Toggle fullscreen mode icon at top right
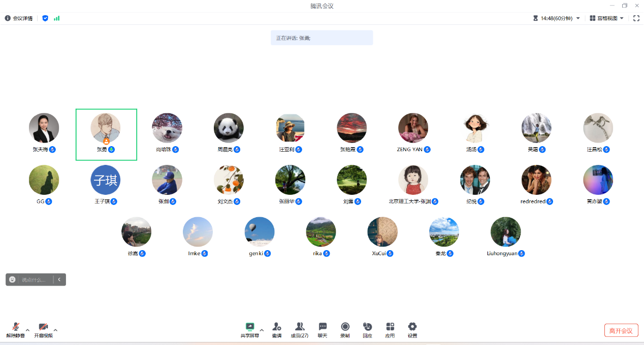Image resolution: width=644 pixels, height=345 pixels. click(x=636, y=18)
